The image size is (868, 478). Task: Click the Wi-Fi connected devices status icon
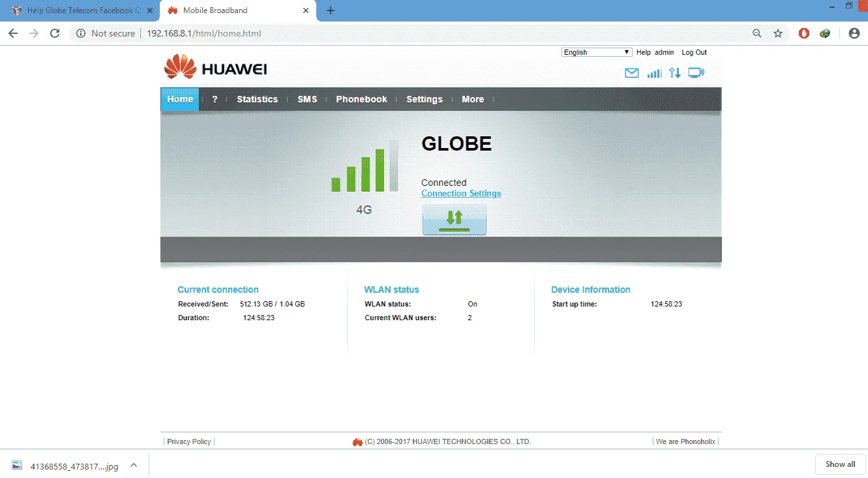click(696, 73)
